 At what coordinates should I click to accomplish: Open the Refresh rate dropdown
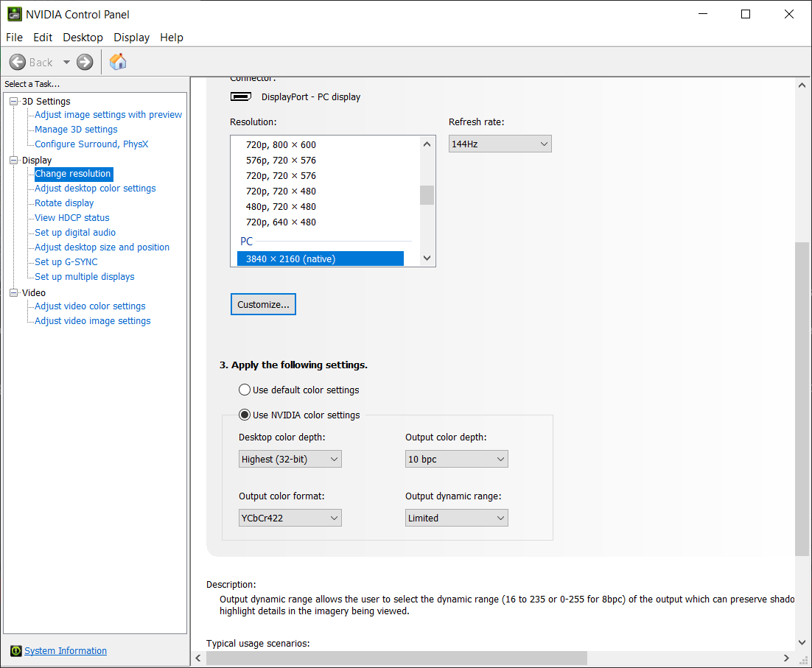(x=500, y=144)
